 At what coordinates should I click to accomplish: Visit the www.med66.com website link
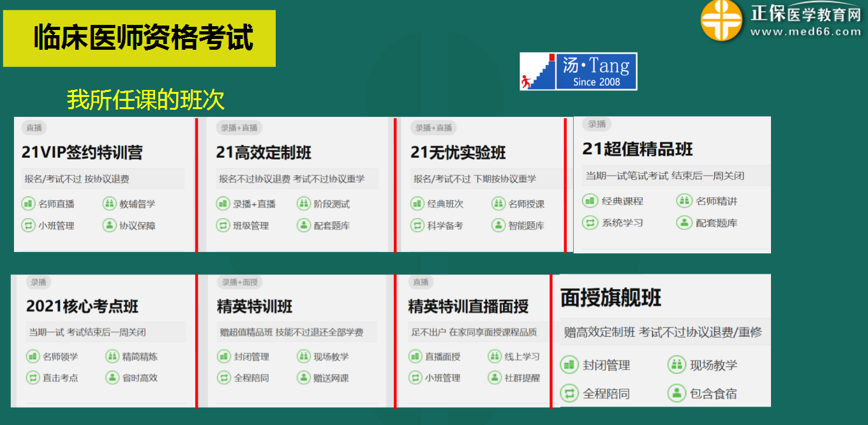805,31
